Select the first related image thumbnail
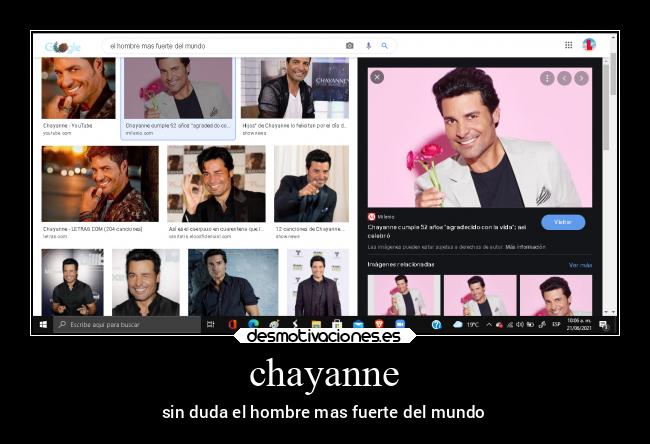Viewport: 650px width, 444px height. [x=404, y=295]
